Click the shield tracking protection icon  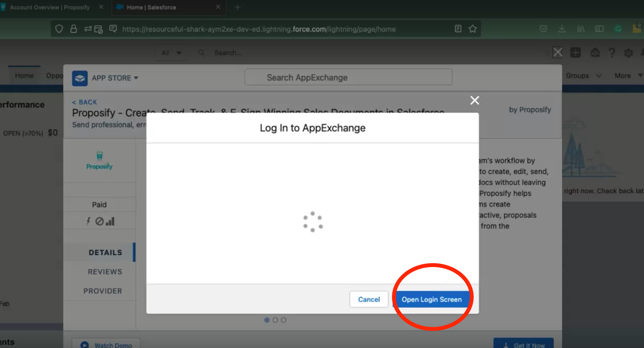coord(59,29)
